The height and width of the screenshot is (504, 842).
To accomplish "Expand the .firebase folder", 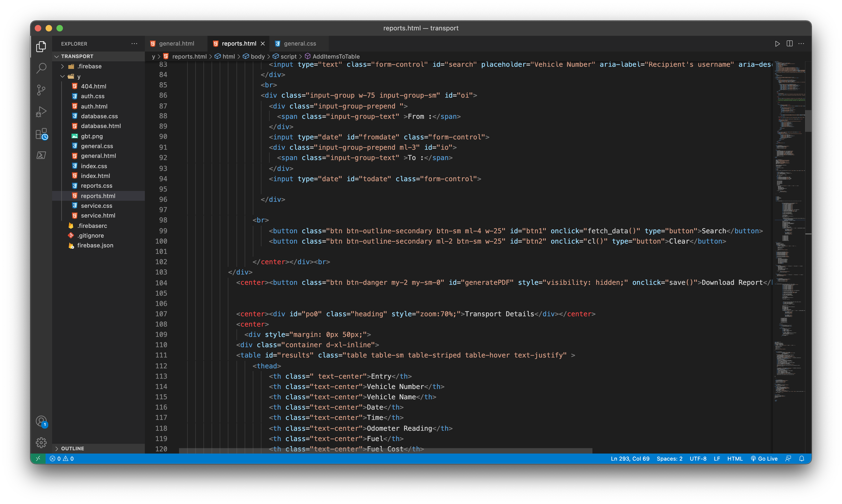I will click(x=98, y=66).
